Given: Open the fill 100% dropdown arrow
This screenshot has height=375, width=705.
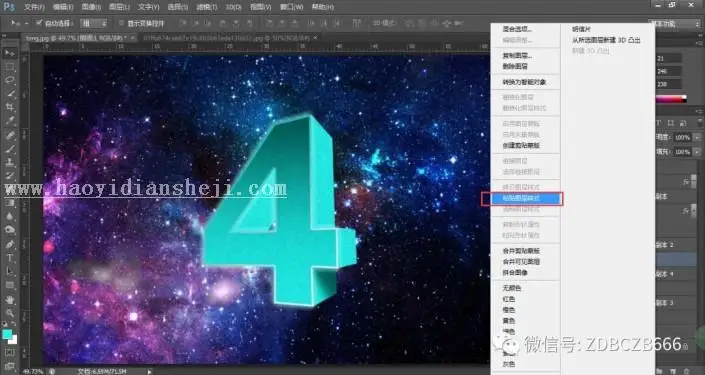Looking at the screenshot, I should 697,152.
